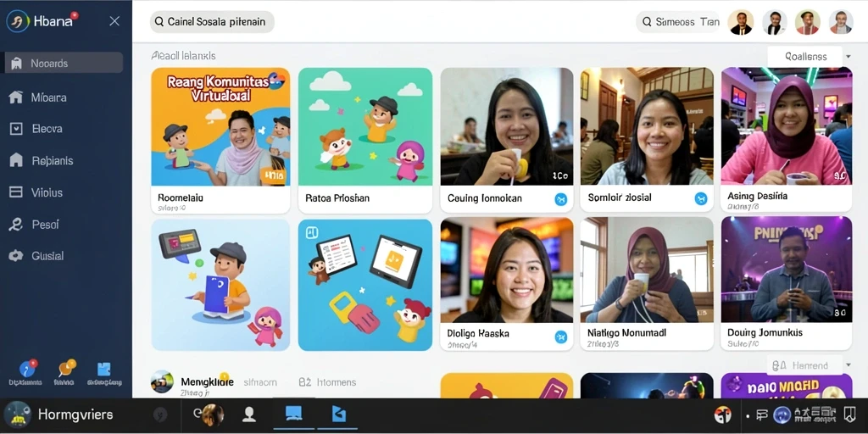The height and width of the screenshot is (434, 868).
Task: Click the colorful round tray icon
Action: 722,415
